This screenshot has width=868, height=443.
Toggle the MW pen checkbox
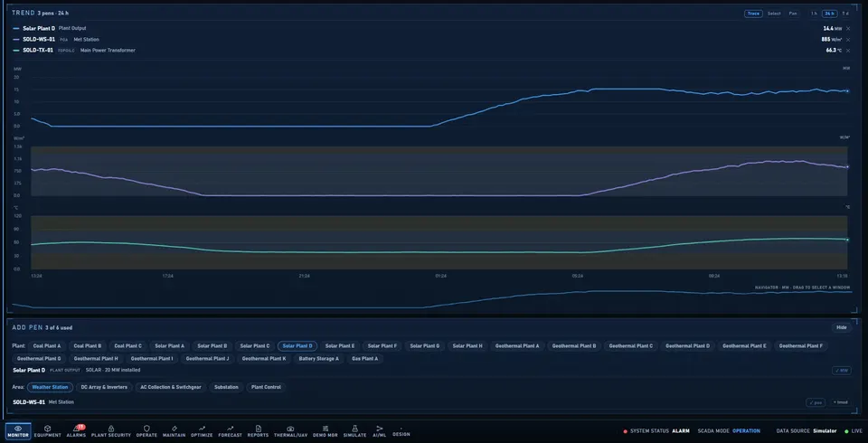coord(842,371)
